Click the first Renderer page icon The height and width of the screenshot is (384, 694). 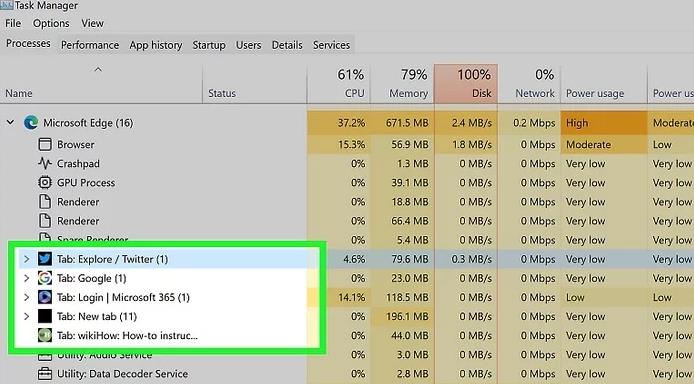click(45, 202)
